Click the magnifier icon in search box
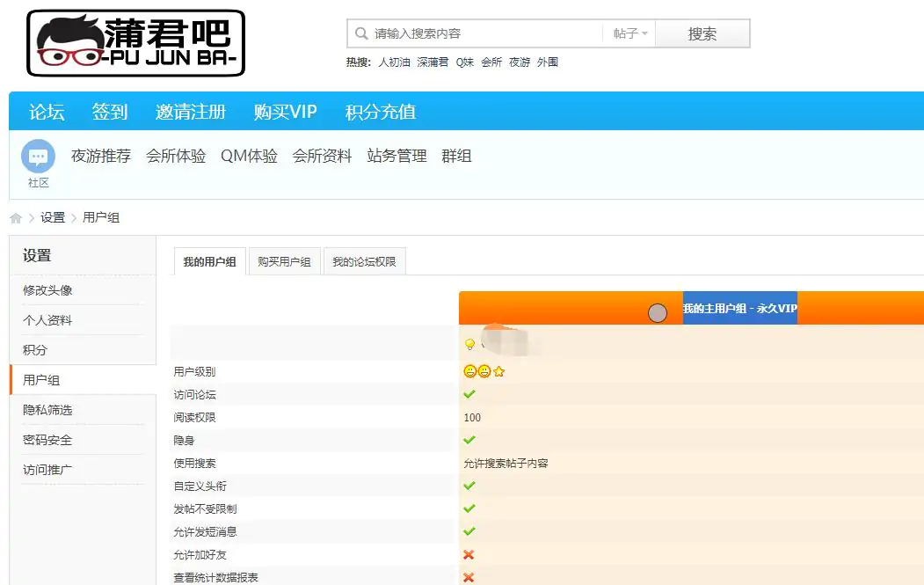This screenshot has height=585, width=924. 361,33
